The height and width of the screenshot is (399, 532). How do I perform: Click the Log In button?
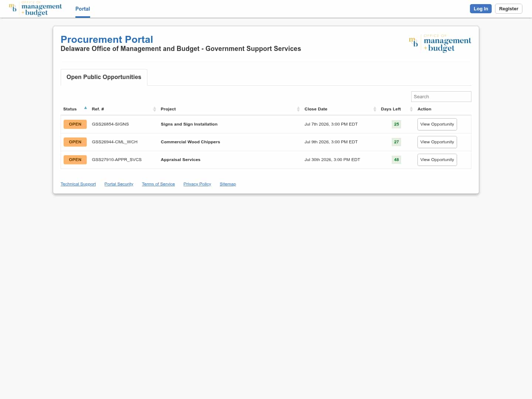[481, 9]
